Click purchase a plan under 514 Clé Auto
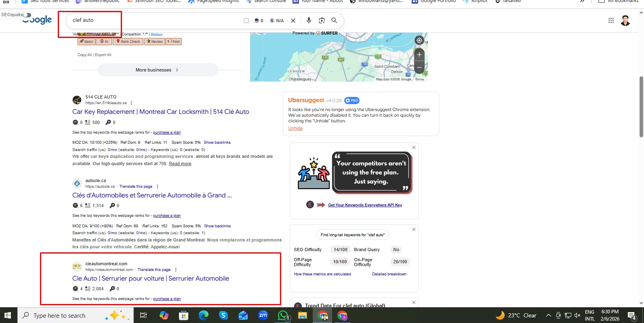This screenshot has height=323, width=644. tap(167, 132)
